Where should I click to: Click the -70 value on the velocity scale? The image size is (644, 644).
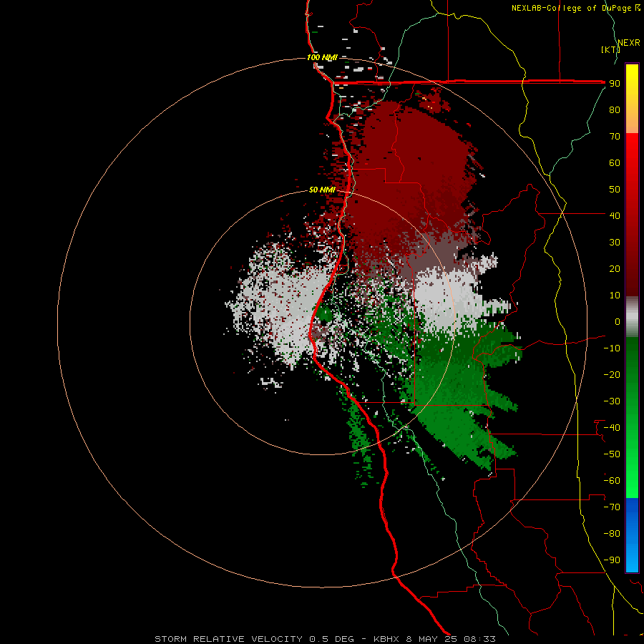click(x=612, y=507)
